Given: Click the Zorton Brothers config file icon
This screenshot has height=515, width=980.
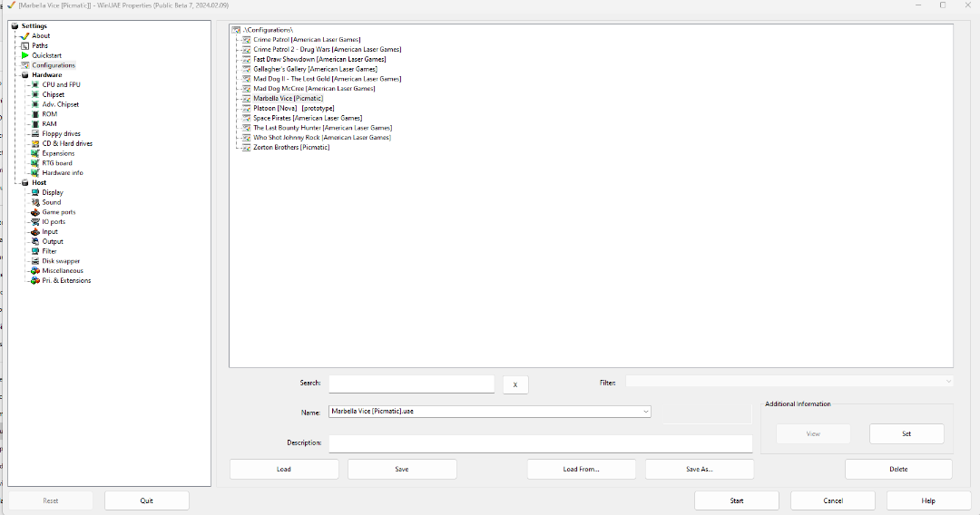Looking at the screenshot, I should click(246, 147).
